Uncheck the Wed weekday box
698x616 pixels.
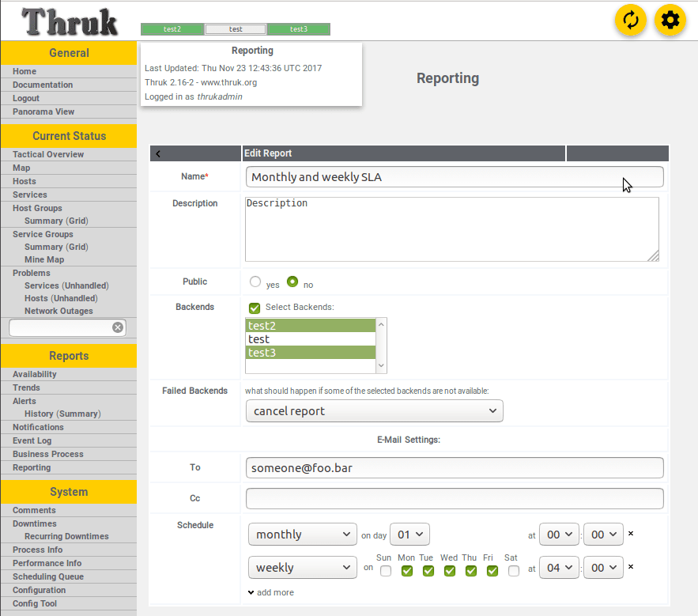[450, 571]
